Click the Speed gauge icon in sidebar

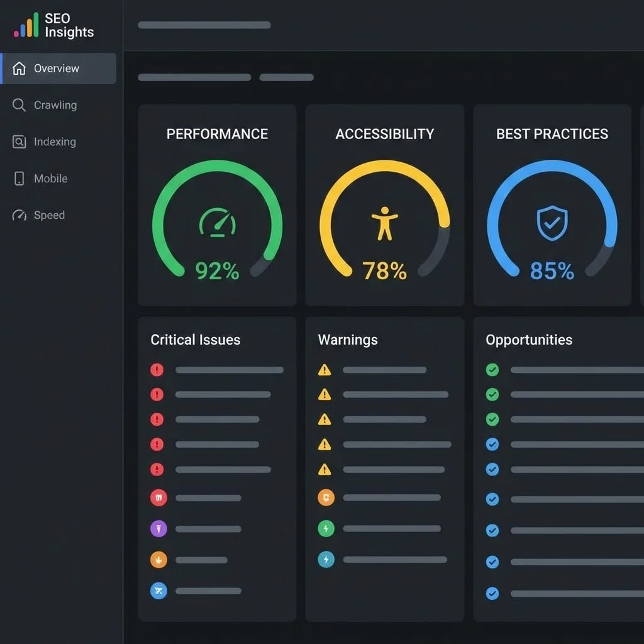pos(19,215)
